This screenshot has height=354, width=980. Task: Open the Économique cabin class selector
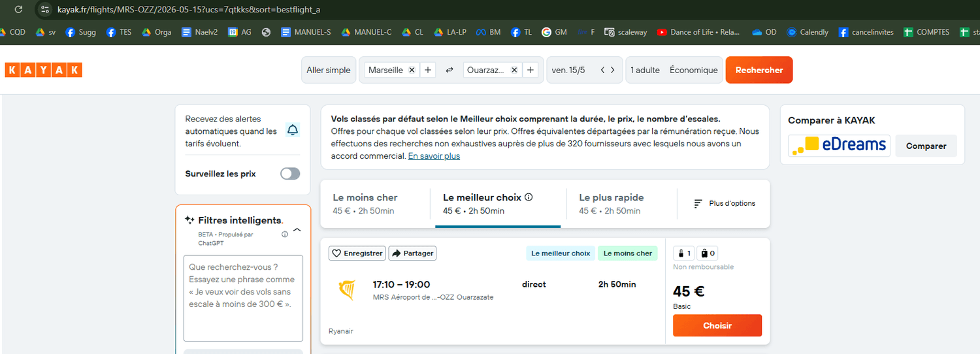coord(693,70)
